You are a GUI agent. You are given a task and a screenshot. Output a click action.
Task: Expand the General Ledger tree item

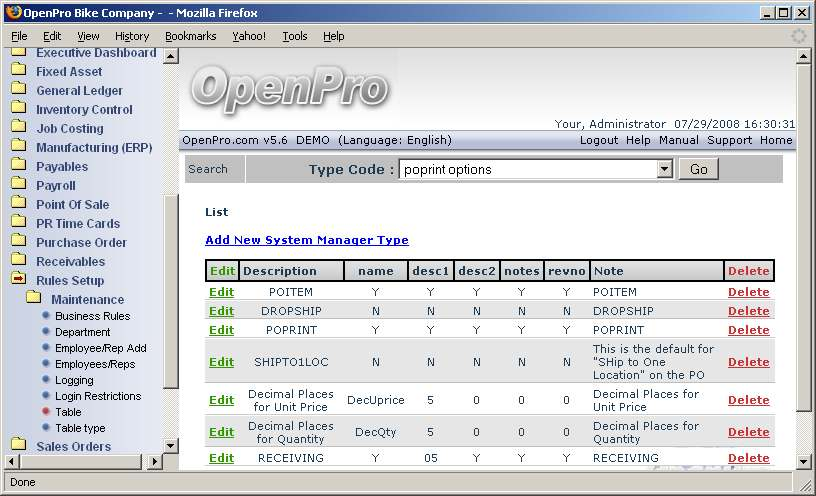(79, 90)
